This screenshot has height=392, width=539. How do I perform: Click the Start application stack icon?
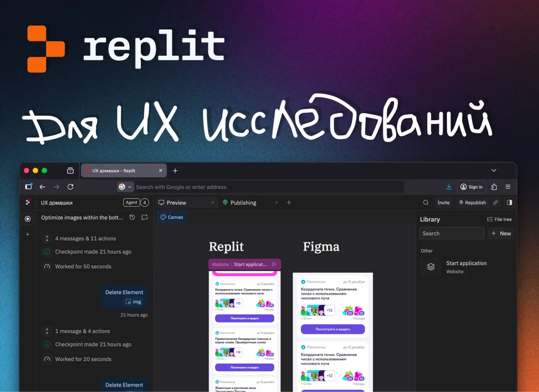pos(431,267)
